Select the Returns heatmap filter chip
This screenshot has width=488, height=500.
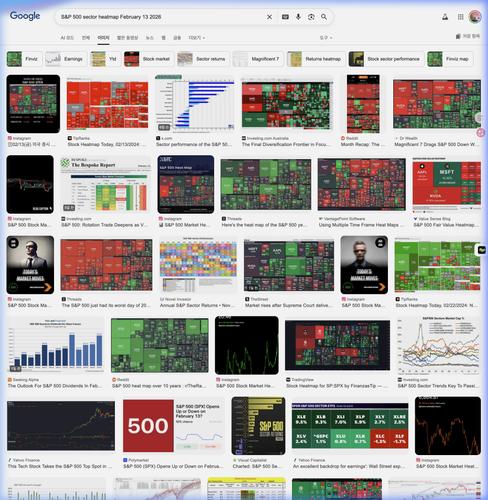tap(316, 59)
